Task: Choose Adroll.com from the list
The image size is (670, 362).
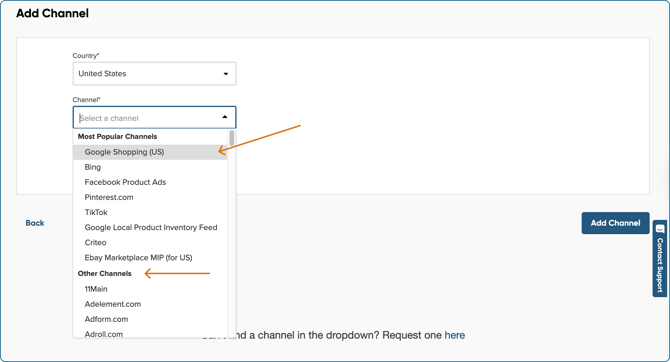Action: tap(150, 334)
